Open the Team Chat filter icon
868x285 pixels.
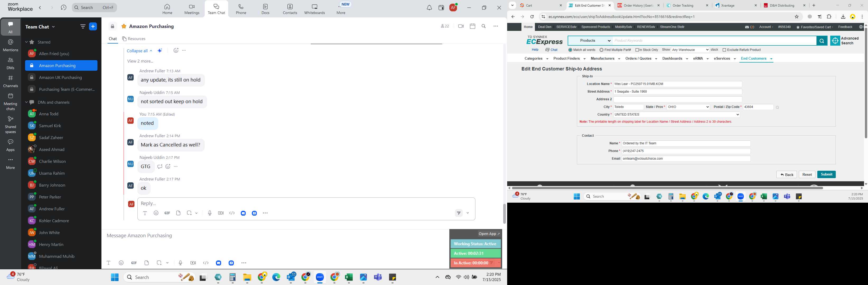[x=83, y=27]
